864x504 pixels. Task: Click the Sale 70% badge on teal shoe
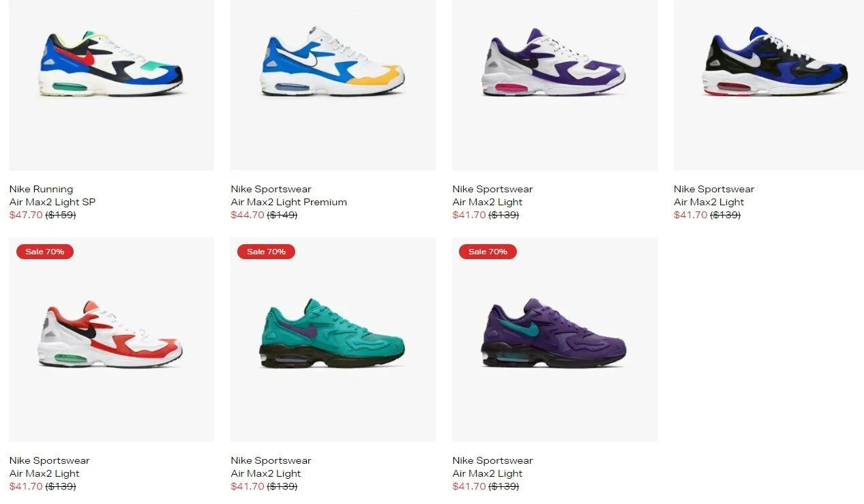point(266,252)
